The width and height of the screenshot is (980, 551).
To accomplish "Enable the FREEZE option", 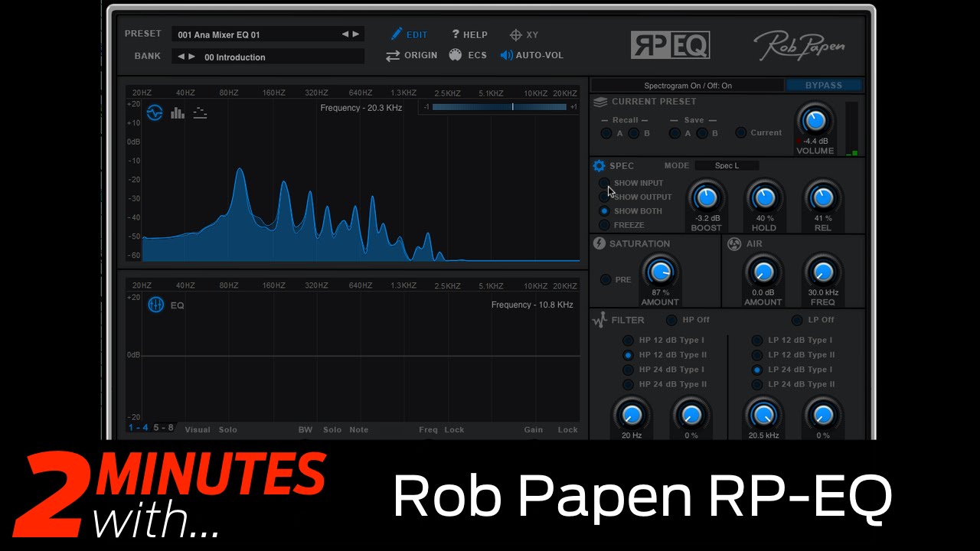I will pyautogui.click(x=605, y=225).
